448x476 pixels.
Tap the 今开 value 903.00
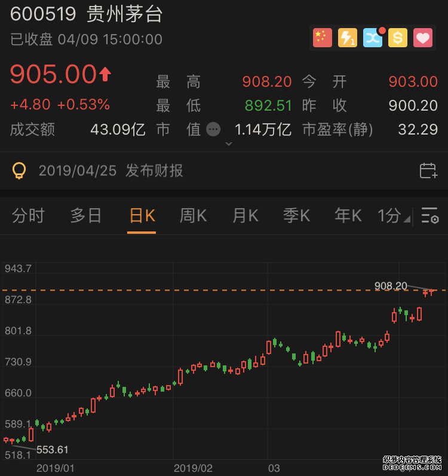tap(413, 81)
